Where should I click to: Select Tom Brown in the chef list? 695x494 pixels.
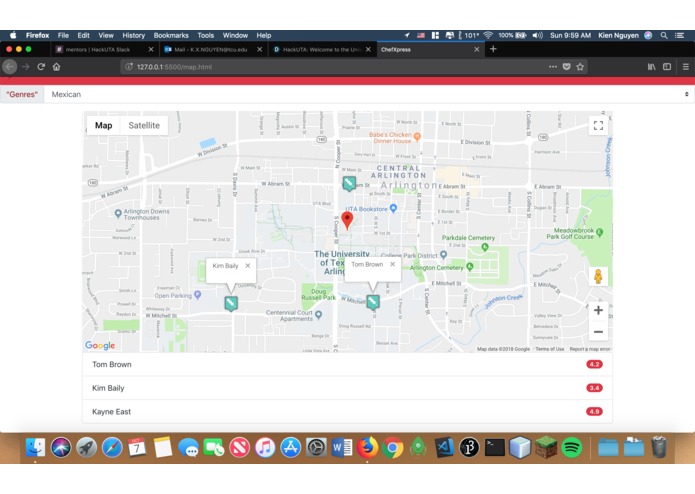[347, 365]
